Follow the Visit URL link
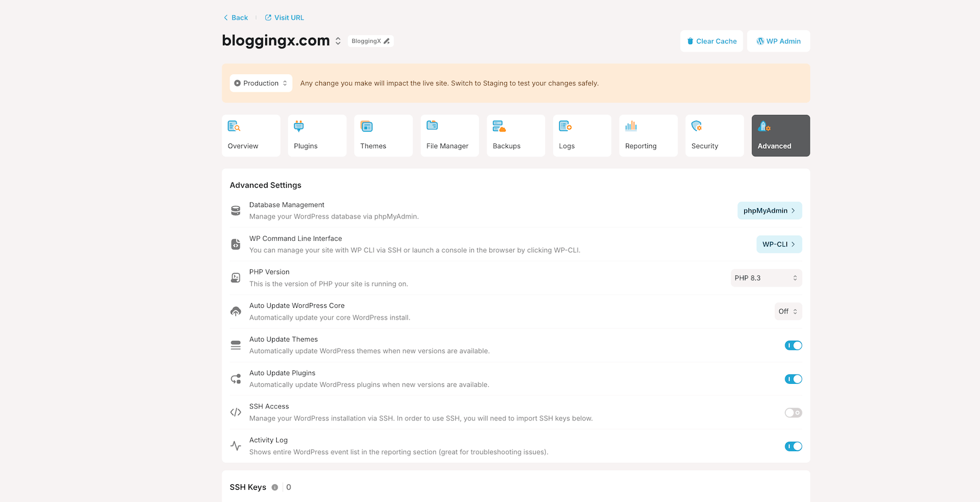This screenshot has height=502, width=980. [x=284, y=18]
